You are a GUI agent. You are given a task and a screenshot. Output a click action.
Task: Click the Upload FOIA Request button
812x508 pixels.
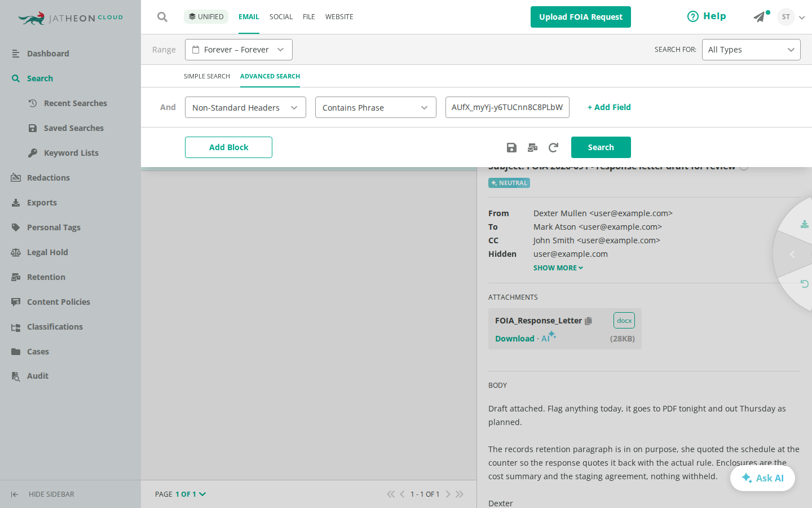581,17
